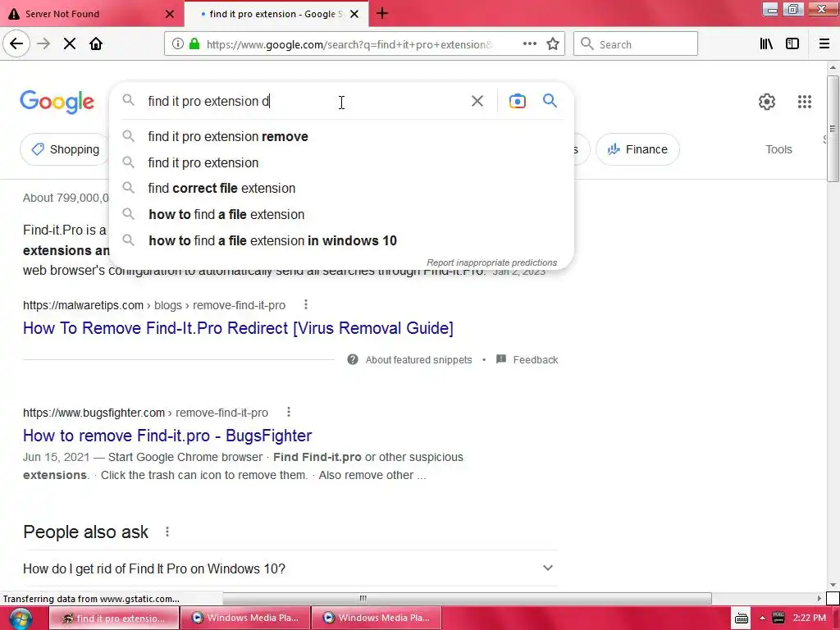Image resolution: width=840 pixels, height=630 pixels.
Task: Expand 'How do I get rid of Find It Pro' question
Action: click(290, 568)
